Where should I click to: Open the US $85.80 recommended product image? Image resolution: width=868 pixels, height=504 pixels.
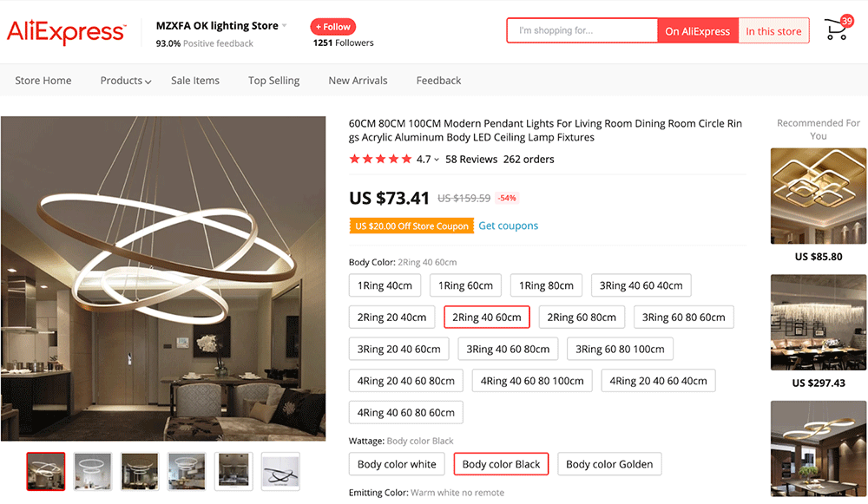(x=819, y=196)
